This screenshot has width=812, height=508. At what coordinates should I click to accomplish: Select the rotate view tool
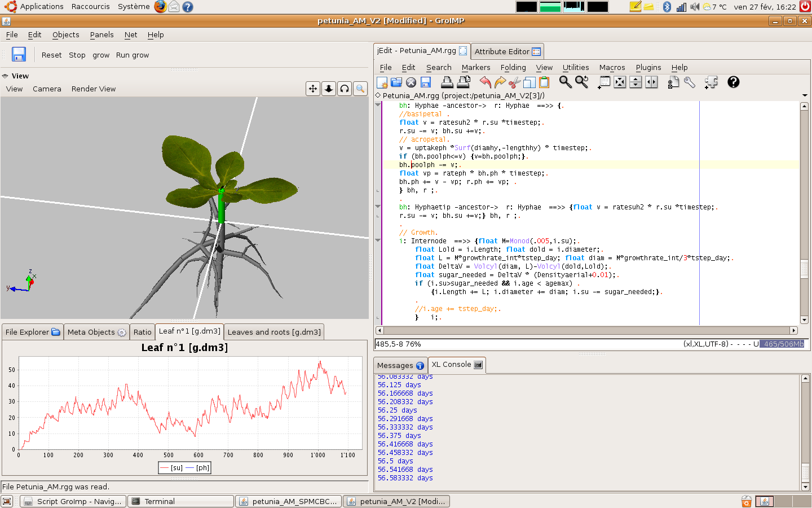click(x=345, y=89)
